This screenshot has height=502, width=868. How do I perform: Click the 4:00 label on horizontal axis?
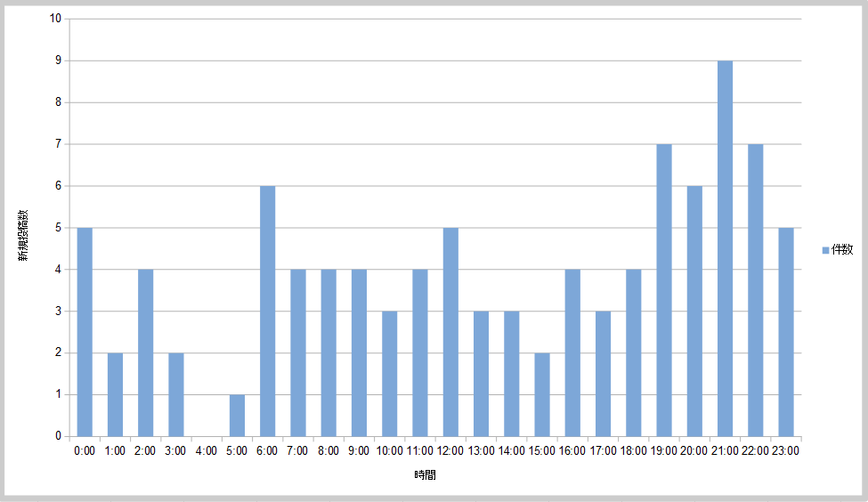(x=206, y=451)
